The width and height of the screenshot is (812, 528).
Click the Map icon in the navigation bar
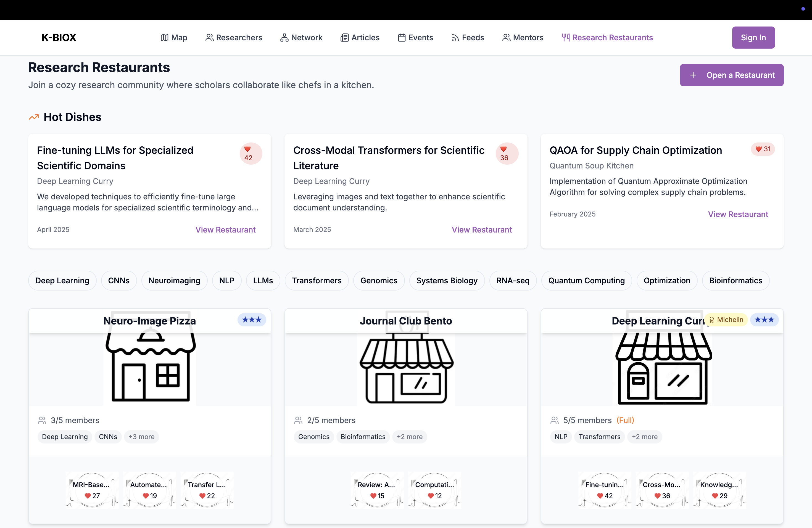coord(165,38)
